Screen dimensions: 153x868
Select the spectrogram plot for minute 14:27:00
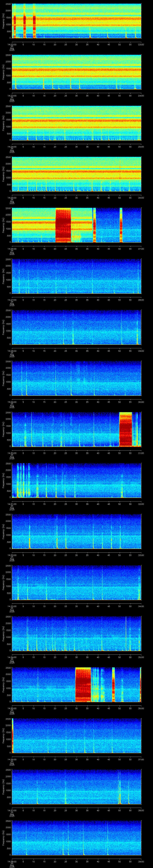77,276
